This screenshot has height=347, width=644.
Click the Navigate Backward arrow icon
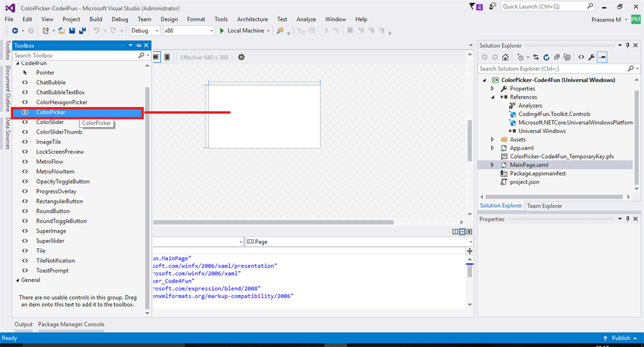point(15,31)
